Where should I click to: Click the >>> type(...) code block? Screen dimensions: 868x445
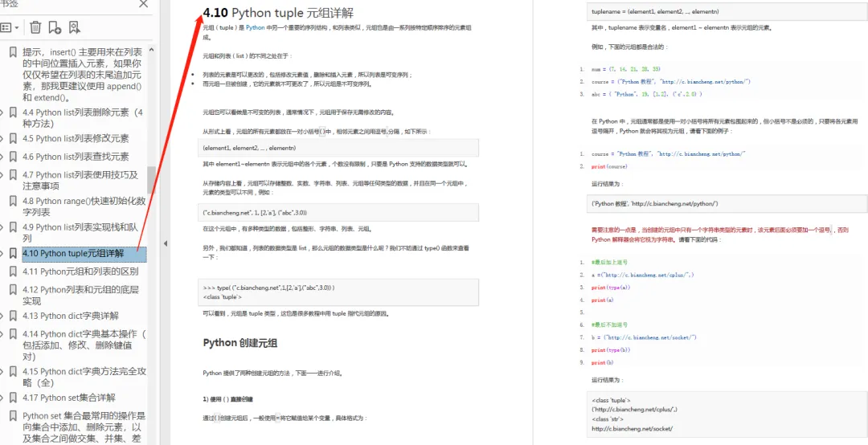(338, 292)
